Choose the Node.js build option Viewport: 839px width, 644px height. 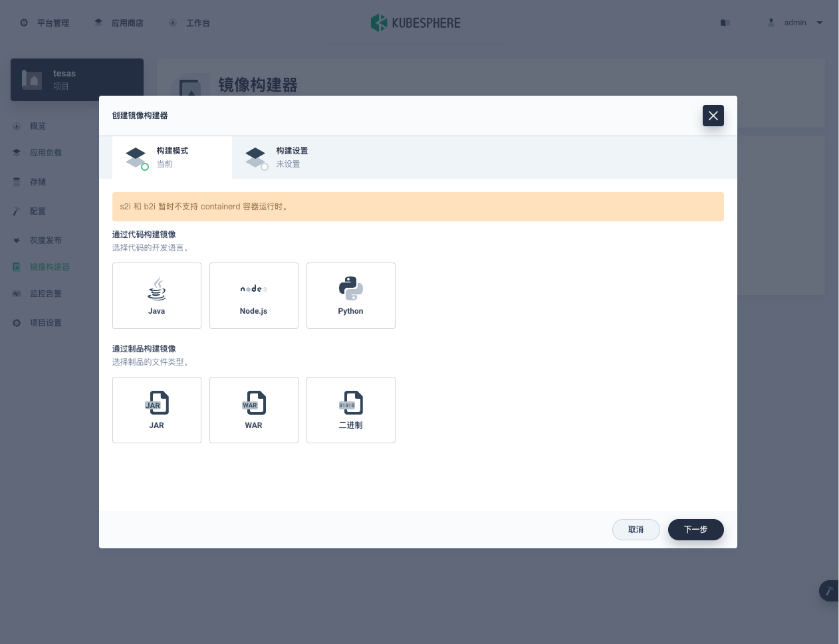(254, 296)
